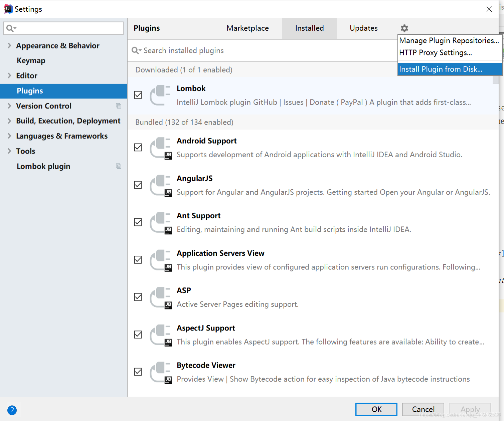The image size is (504, 421).
Task: Select the Application Servers View title
Action: pyautogui.click(x=220, y=253)
